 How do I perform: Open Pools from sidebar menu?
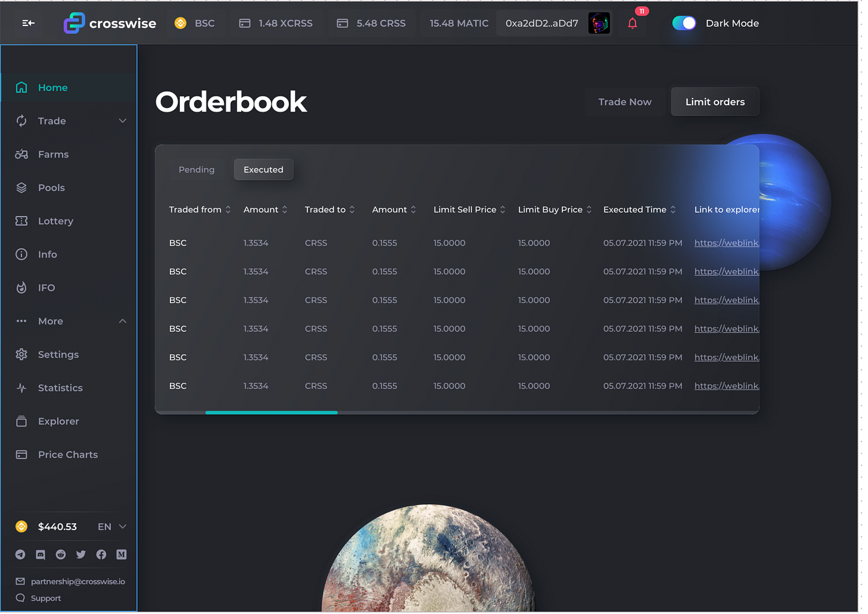click(51, 187)
